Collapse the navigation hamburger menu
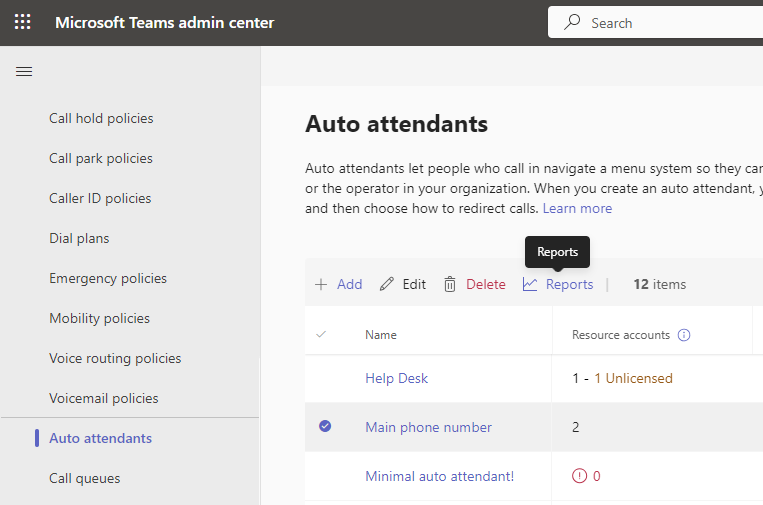763x505 pixels. pyautogui.click(x=24, y=72)
